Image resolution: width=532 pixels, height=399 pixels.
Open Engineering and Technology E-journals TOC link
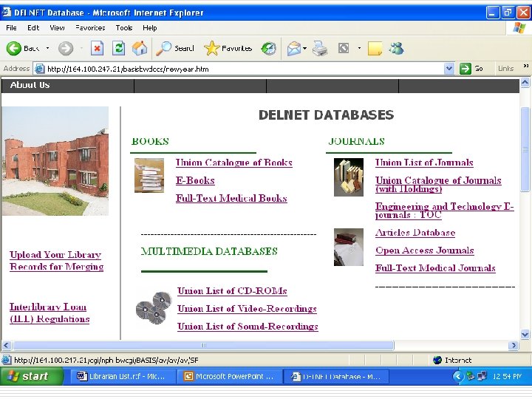tap(445, 211)
